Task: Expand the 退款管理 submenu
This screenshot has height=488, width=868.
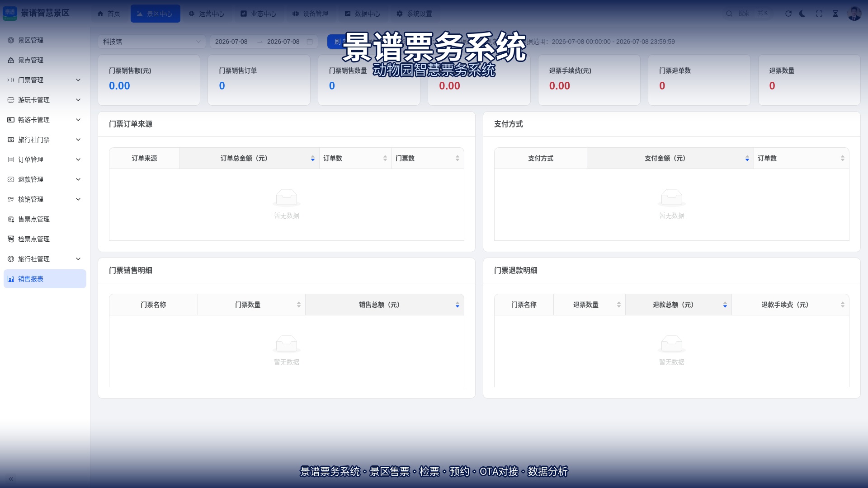Action: pyautogui.click(x=45, y=179)
